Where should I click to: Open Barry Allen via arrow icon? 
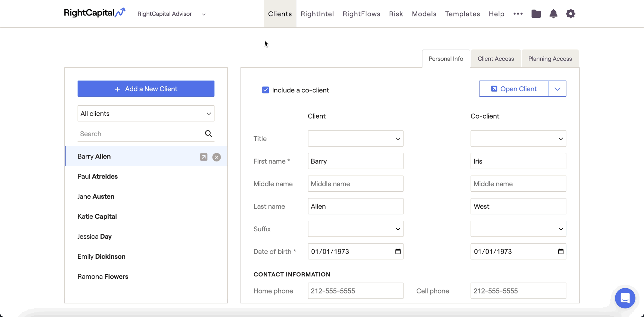(204, 157)
